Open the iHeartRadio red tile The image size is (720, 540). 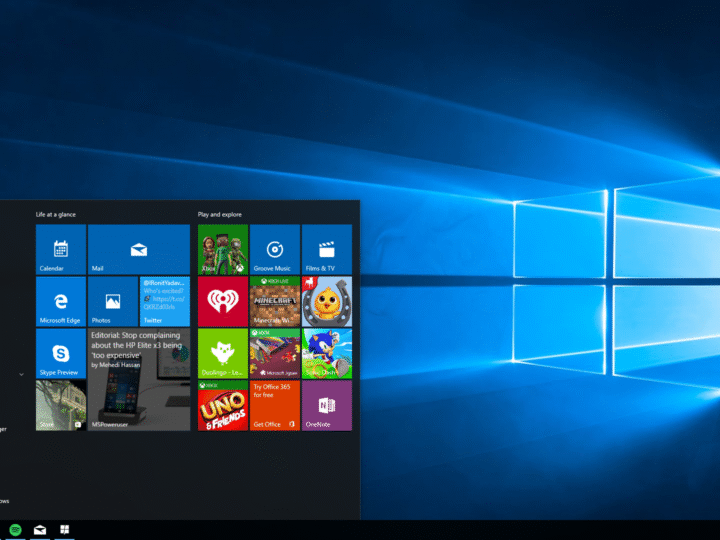[223, 301]
